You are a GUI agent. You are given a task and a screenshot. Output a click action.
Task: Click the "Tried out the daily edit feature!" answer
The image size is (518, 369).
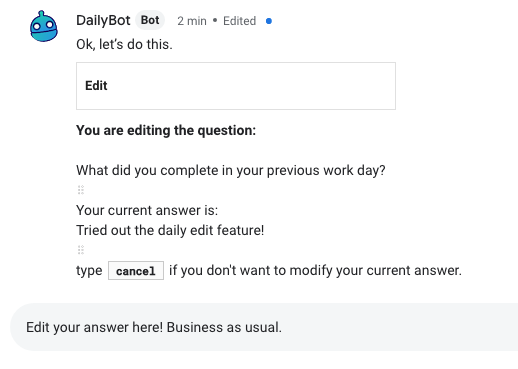tap(170, 230)
